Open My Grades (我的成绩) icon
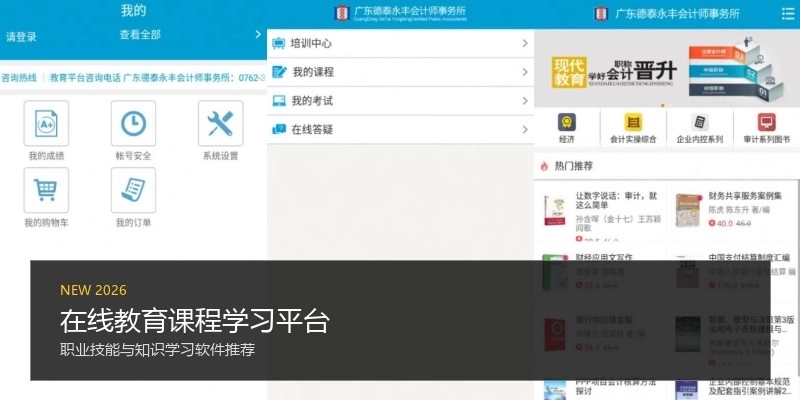Screen dimensions: 800x400 click(46, 123)
